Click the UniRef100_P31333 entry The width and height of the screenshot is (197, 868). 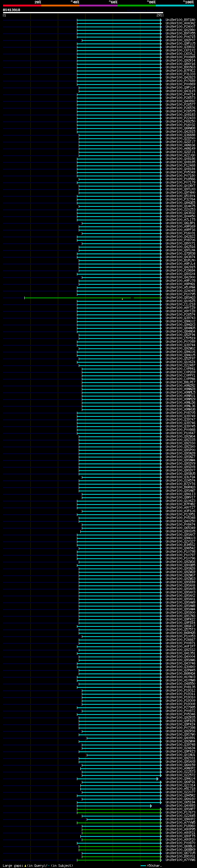(x=180, y=74)
